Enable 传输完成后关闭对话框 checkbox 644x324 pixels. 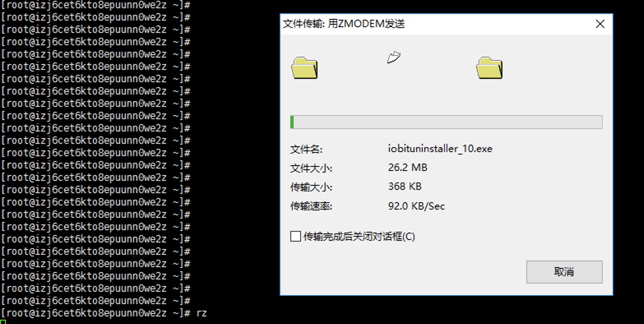pos(295,236)
